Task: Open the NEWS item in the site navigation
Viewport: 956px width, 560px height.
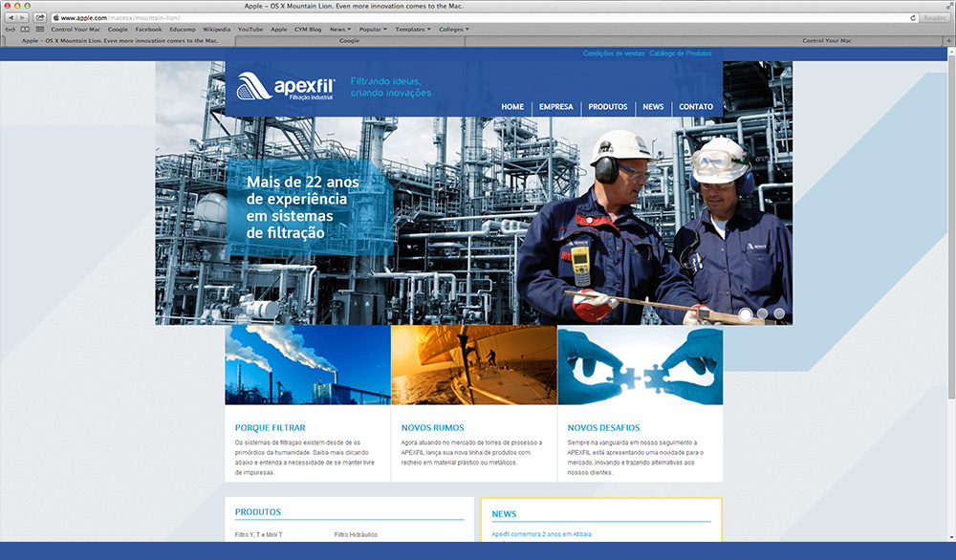Action: 653,107
